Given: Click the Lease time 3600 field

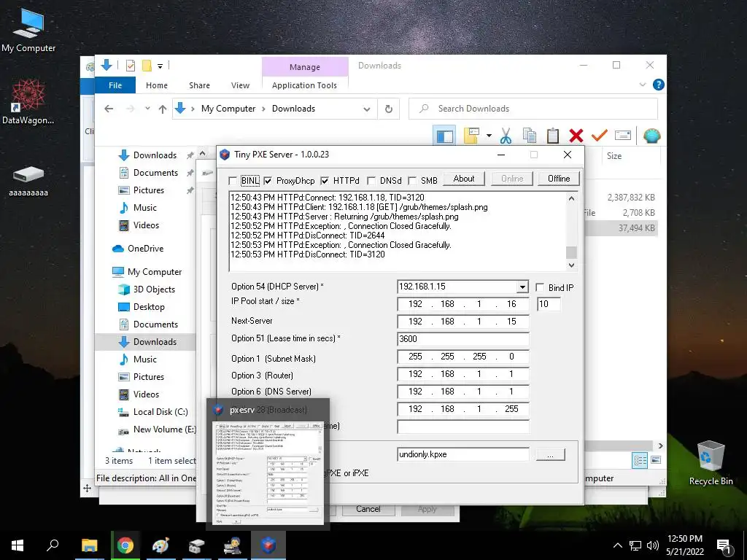Looking at the screenshot, I should click(462, 338).
